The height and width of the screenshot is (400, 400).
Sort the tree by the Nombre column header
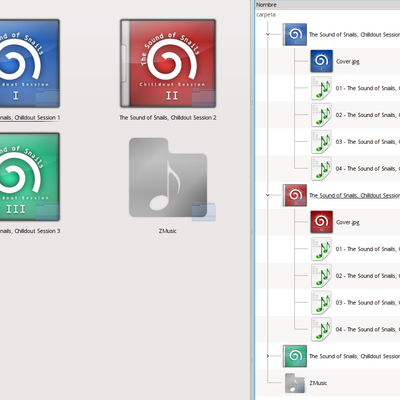pos(328,5)
